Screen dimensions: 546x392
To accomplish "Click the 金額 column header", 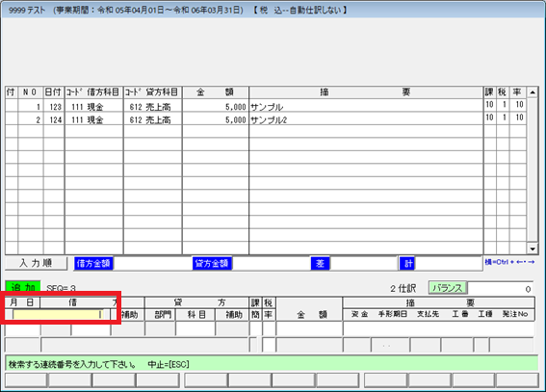I will pos(215,92).
